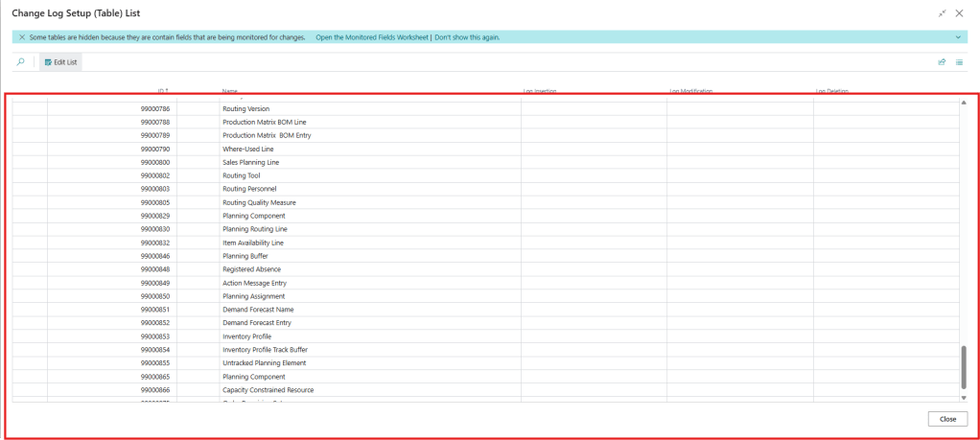
Task: Click the scroll up arrow of the list
Action: (x=964, y=104)
